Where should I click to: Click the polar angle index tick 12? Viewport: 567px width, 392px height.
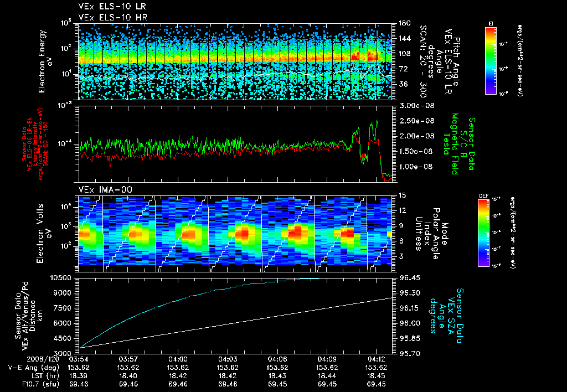coord(402,211)
